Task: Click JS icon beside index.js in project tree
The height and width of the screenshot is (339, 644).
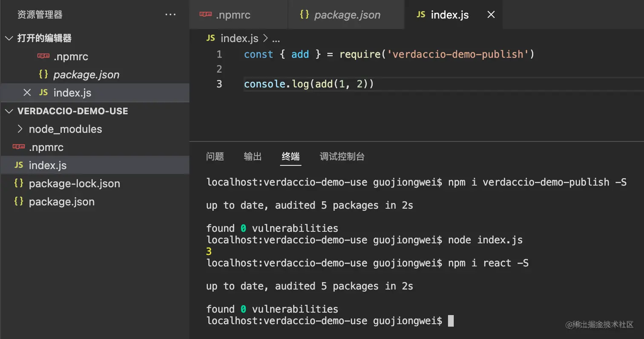Action: (19, 165)
